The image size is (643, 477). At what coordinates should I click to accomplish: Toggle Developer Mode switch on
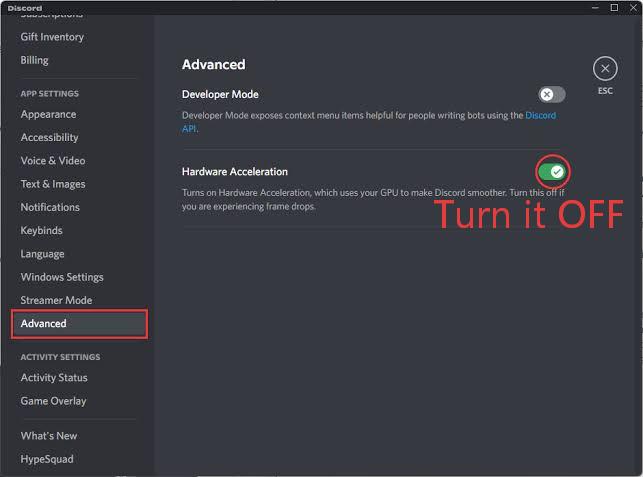[x=552, y=95]
